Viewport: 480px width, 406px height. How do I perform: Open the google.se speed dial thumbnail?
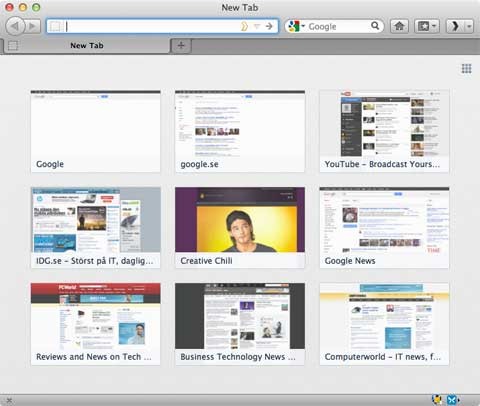(x=240, y=131)
